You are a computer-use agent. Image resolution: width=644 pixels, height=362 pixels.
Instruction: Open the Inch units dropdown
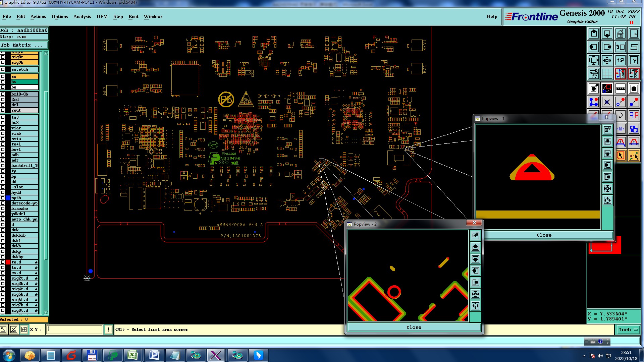pos(628,330)
